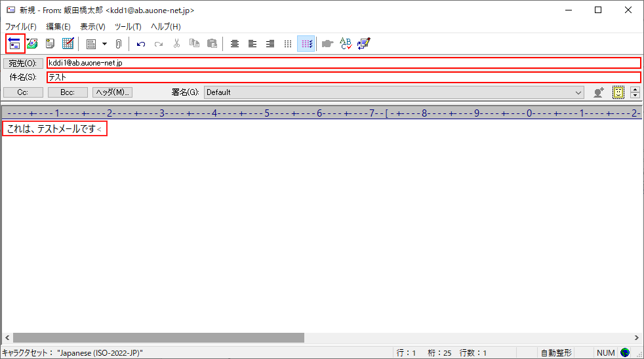Click the green outbox tray icon

(x=32, y=43)
